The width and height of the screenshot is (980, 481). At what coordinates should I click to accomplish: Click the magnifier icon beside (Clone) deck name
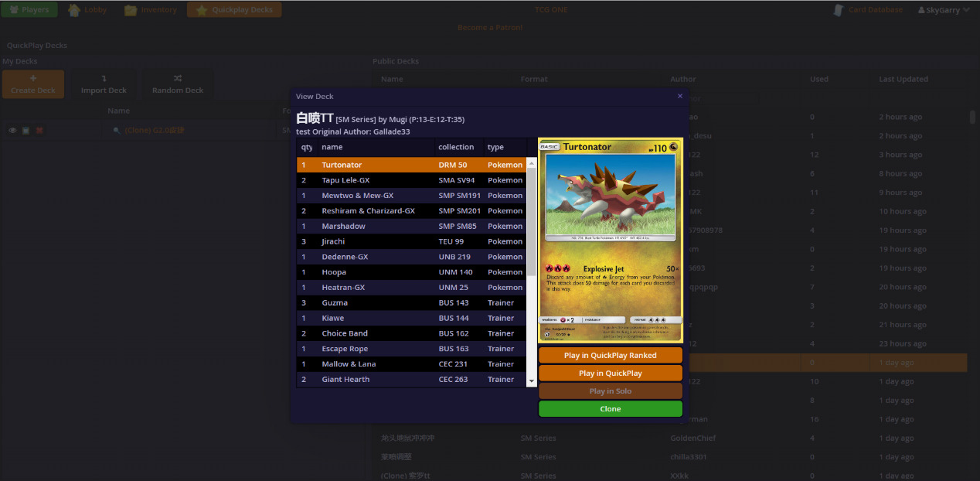pos(117,131)
